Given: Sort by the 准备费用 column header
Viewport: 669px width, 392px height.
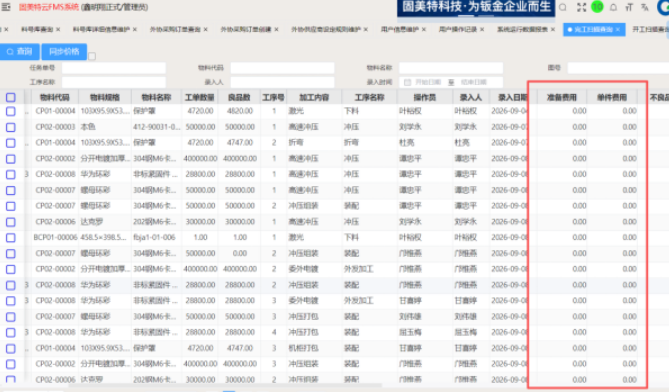Looking at the screenshot, I should coord(561,97).
